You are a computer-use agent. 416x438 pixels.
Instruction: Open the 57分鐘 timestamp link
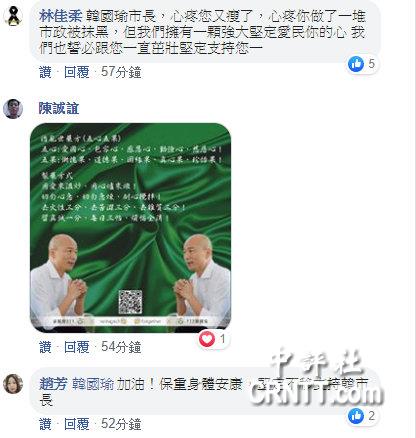pyautogui.click(x=121, y=72)
